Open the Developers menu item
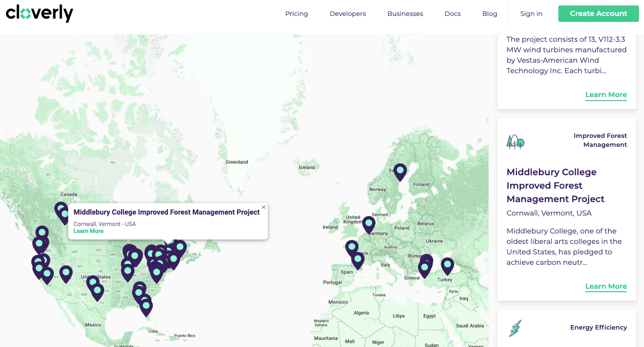The image size is (644, 347). point(348,13)
